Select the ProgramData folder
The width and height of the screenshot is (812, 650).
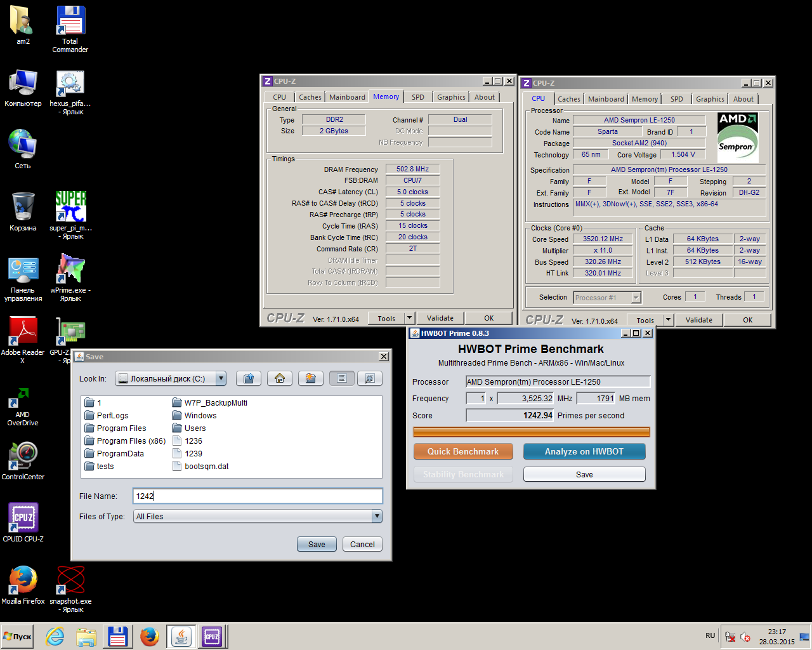coord(114,453)
